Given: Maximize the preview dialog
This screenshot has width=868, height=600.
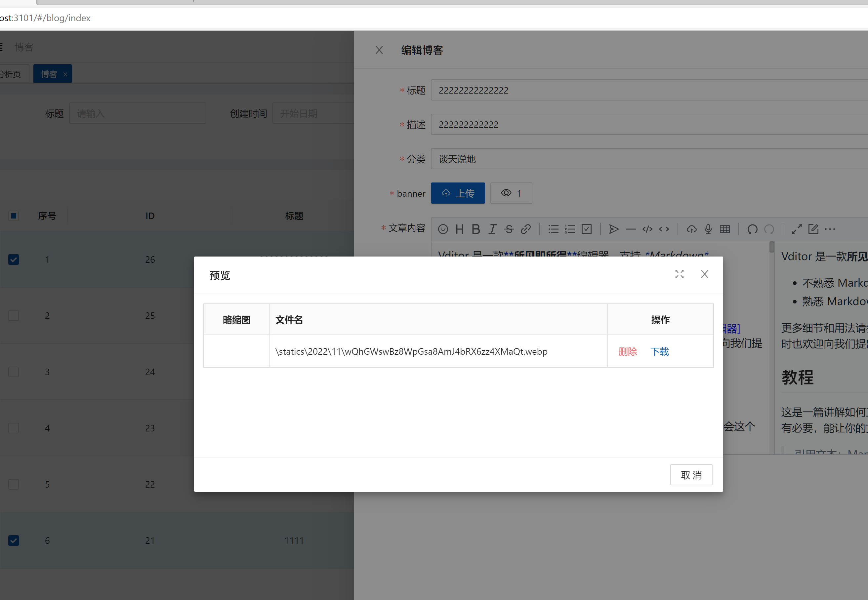Looking at the screenshot, I should tap(679, 274).
